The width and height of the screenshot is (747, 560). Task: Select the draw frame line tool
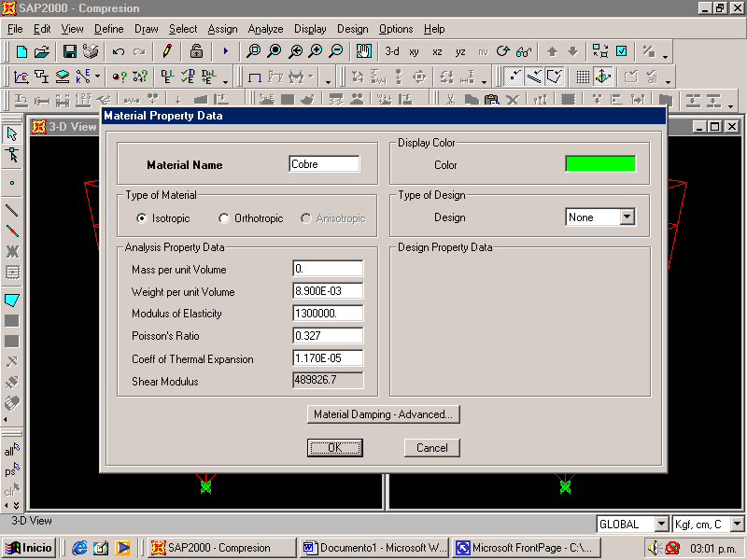click(x=12, y=210)
